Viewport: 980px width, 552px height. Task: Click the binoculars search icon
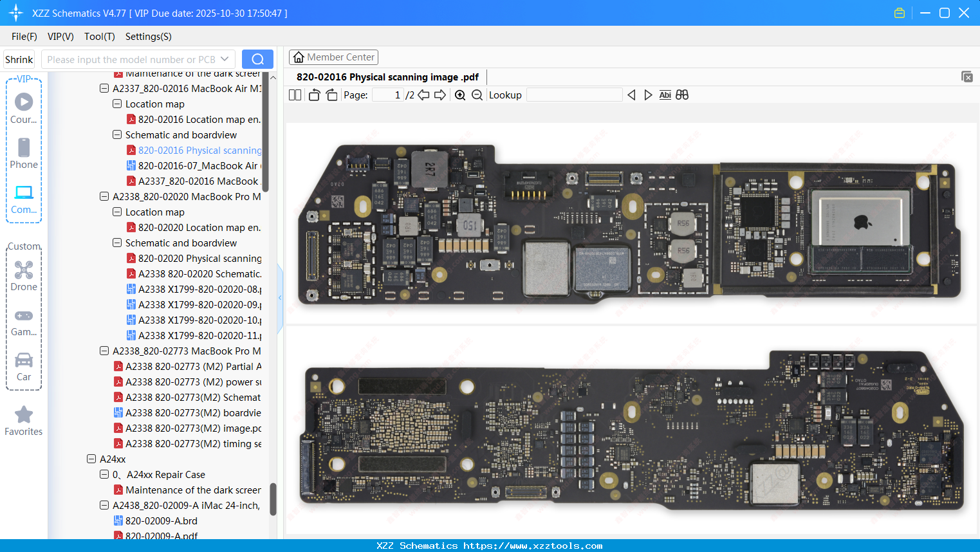click(x=682, y=95)
